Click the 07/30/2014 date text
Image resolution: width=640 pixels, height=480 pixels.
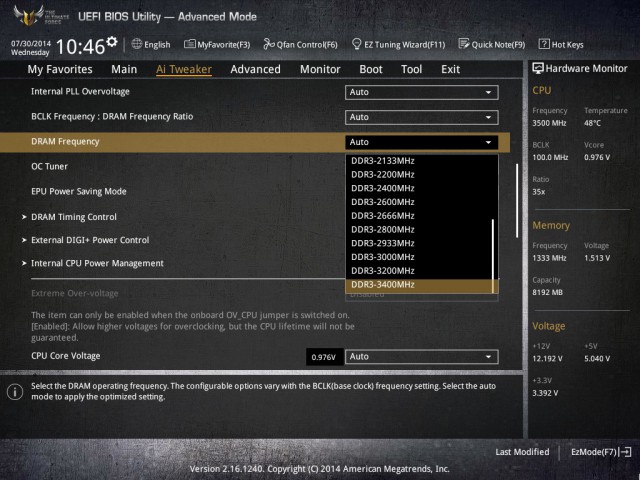(x=31, y=43)
